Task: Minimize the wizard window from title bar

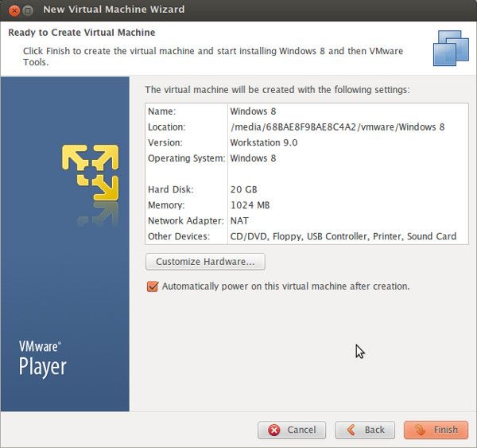Action: point(28,10)
